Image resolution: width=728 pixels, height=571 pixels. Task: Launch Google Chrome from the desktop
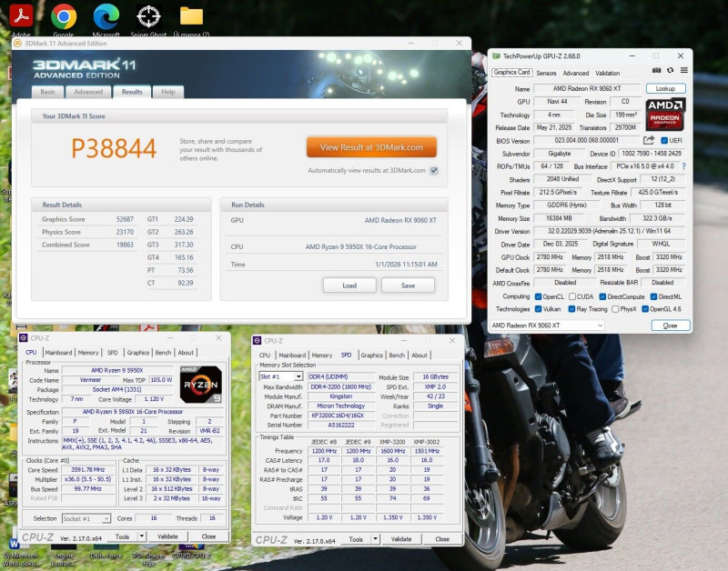click(64, 16)
